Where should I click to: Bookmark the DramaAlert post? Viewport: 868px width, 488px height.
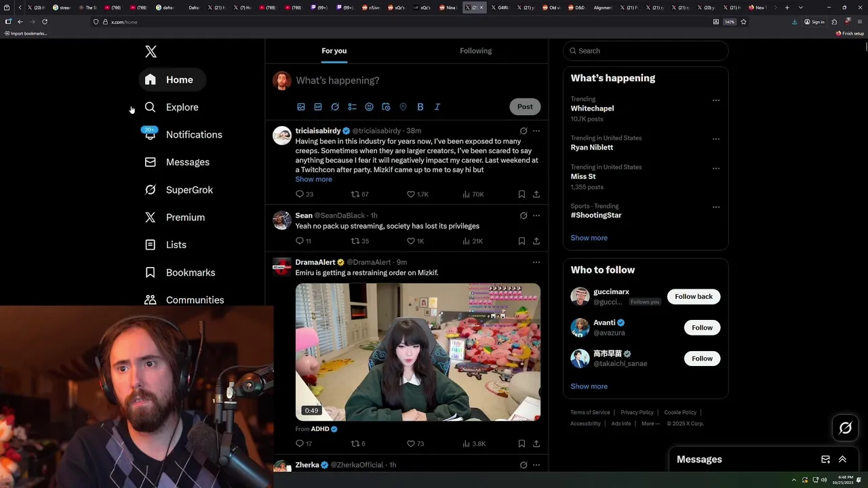[x=521, y=444]
